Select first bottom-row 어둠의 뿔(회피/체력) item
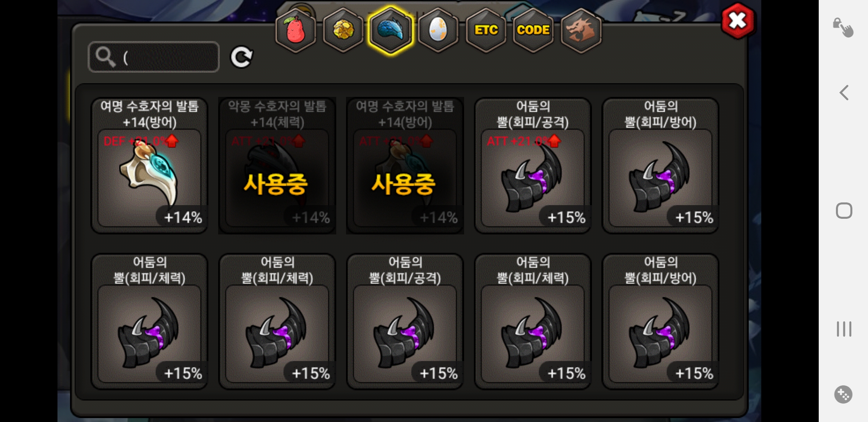The image size is (868, 422). point(149,322)
